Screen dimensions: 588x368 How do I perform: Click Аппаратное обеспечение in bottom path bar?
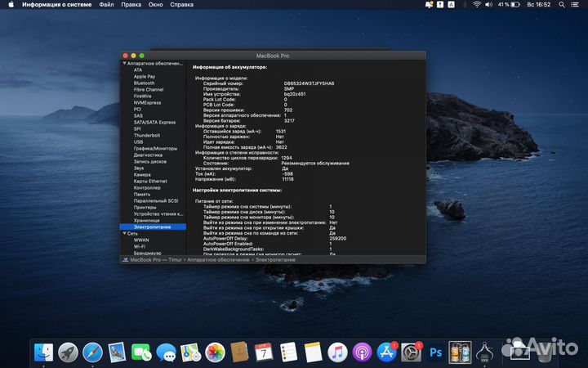pos(218,260)
